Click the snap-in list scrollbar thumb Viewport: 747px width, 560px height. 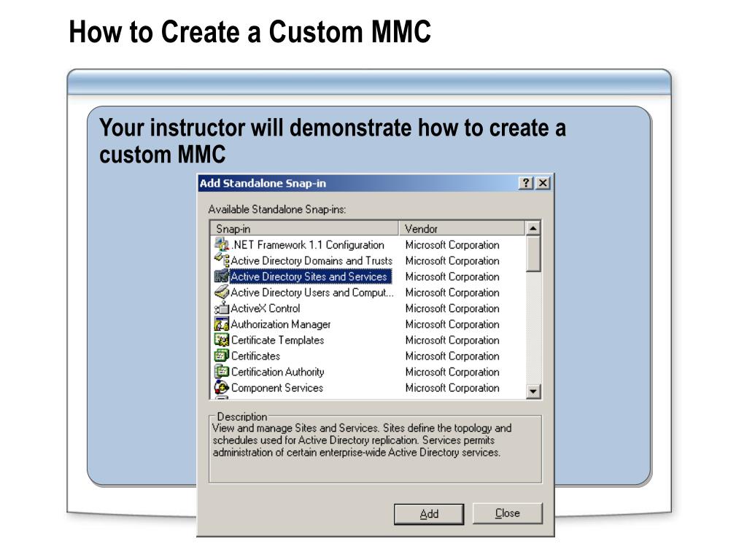(533, 254)
